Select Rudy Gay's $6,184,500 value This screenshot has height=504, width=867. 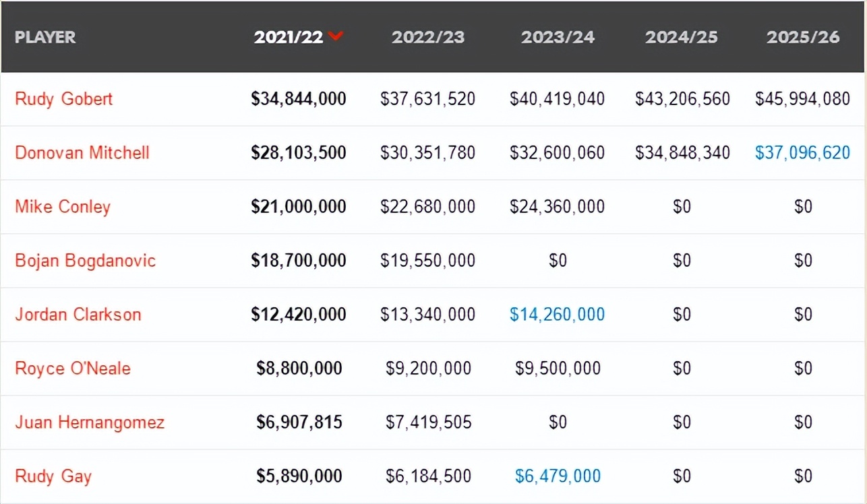(428, 476)
